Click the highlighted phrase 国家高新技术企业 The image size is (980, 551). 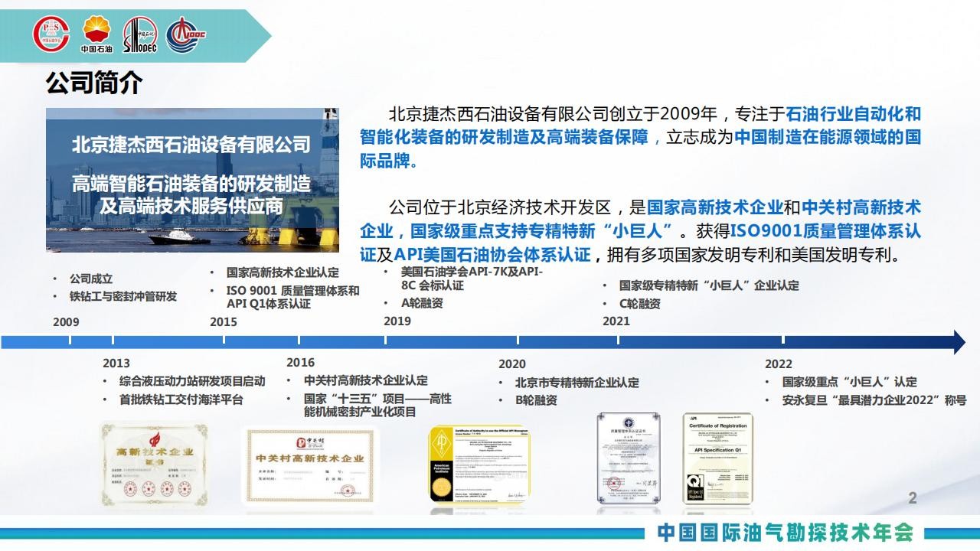click(x=715, y=207)
